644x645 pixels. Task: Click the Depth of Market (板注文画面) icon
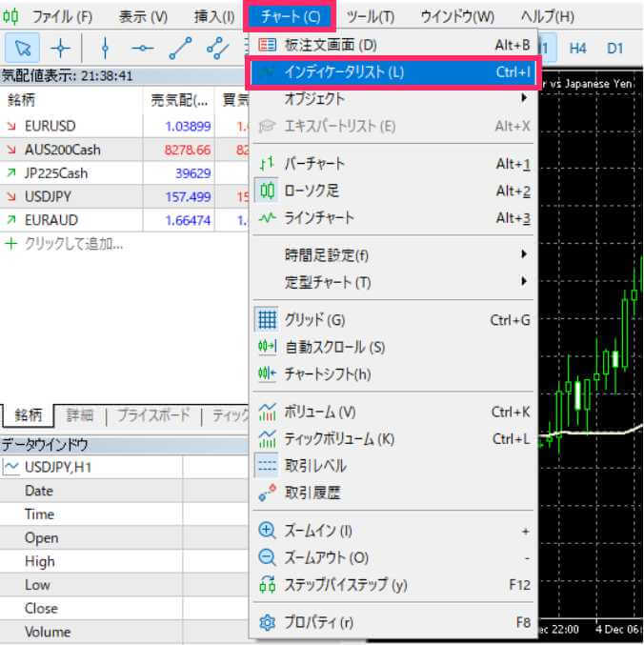coord(268,45)
